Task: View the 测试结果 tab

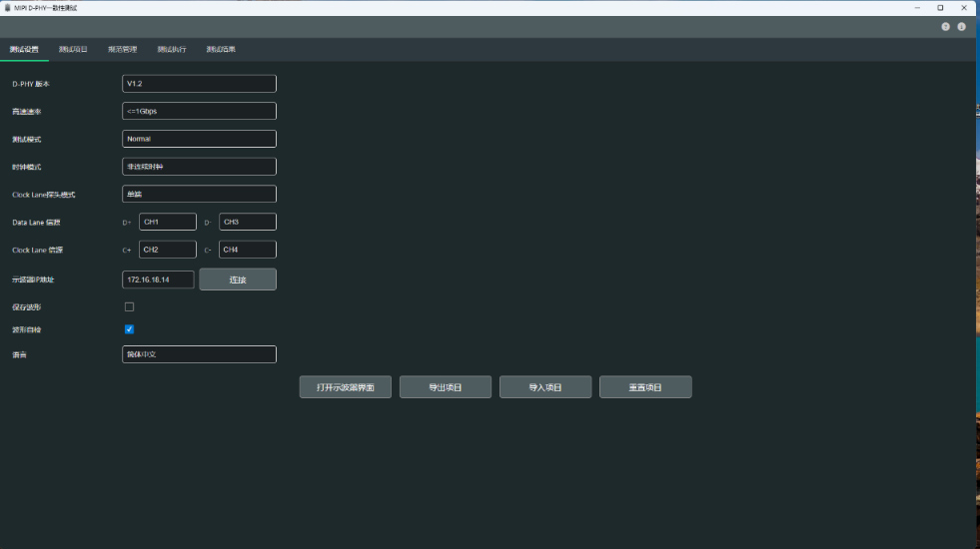Action: [221, 49]
